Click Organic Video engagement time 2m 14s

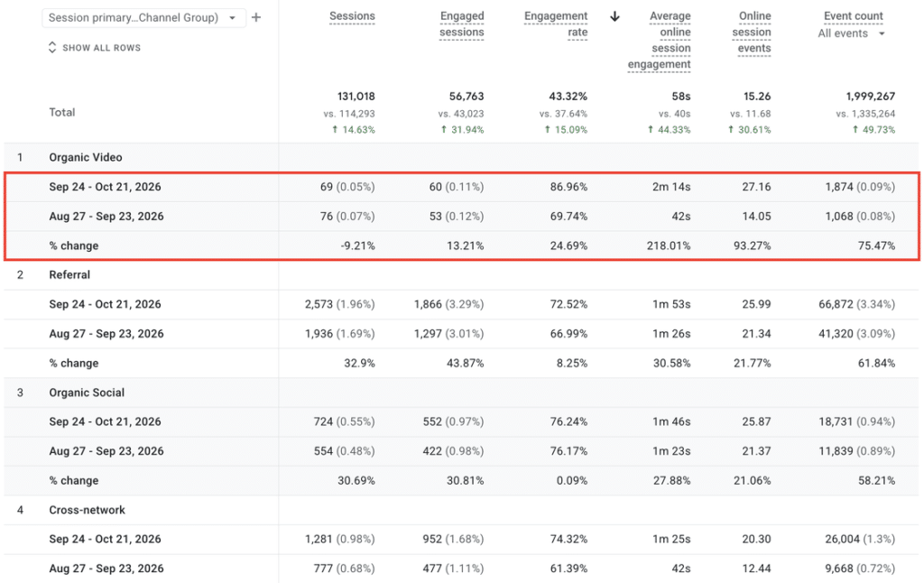point(671,187)
